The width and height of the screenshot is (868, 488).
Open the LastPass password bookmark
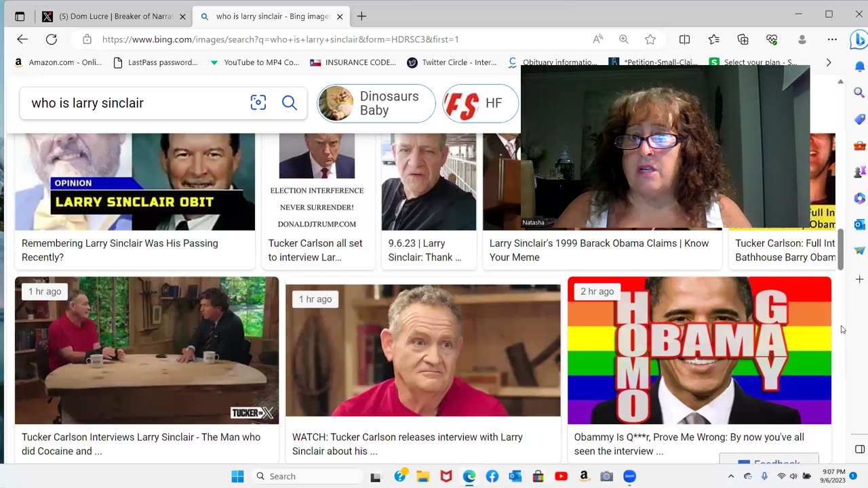click(155, 62)
